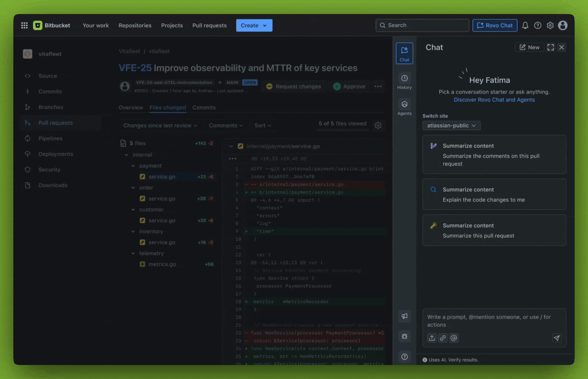Send the chat prompt with arrow icon

tap(556, 338)
